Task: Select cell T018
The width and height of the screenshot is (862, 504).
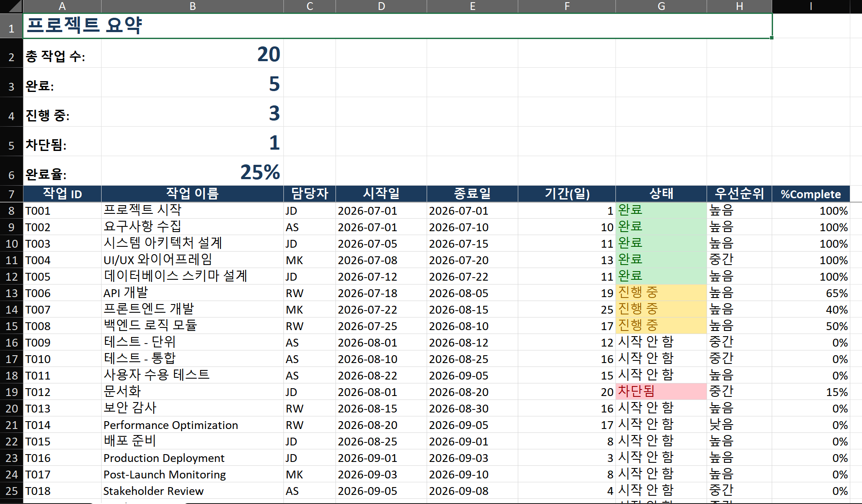Action: tap(62, 491)
